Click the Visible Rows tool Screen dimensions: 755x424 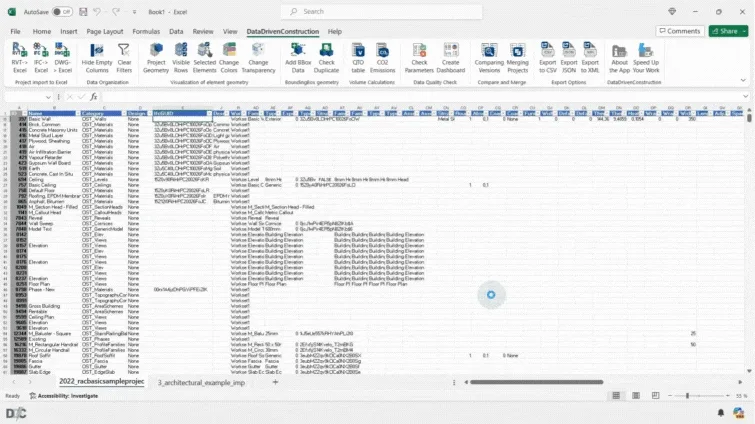click(x=181, y=58)
